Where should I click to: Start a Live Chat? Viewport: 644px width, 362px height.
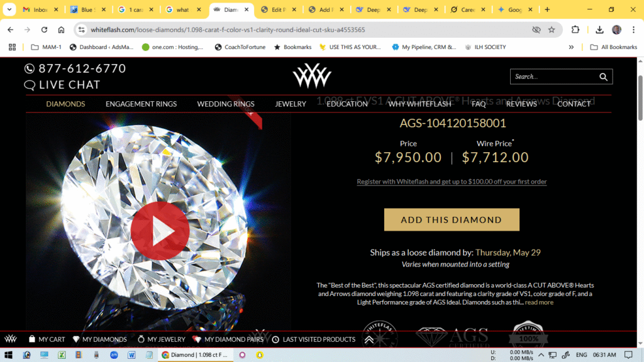(62, 85)
